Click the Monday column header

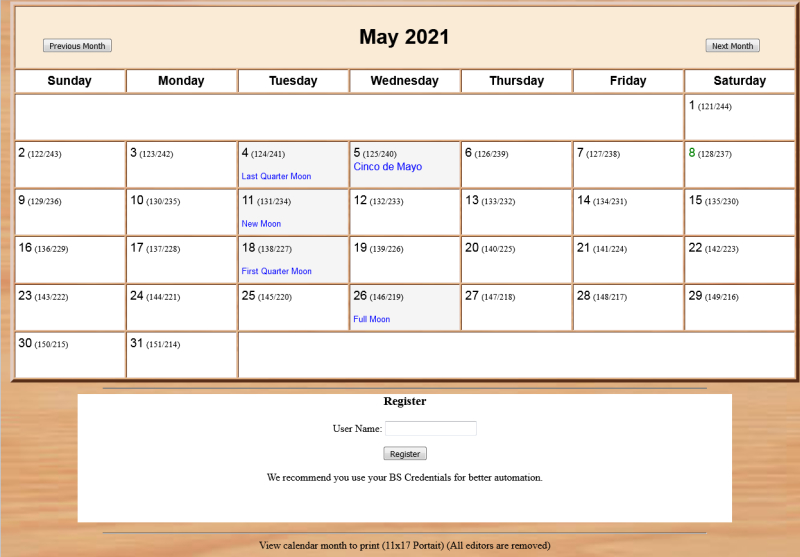click(182, 81)
